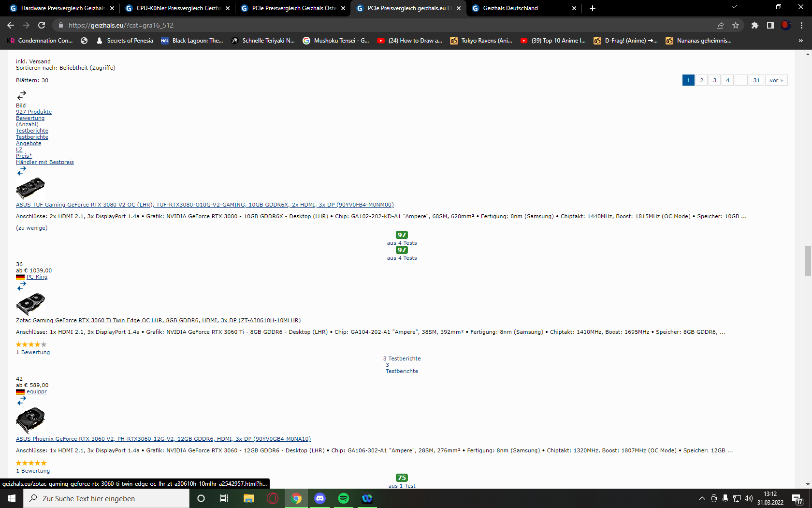Open Condemnation Con... bookmark

pos(40,41)
